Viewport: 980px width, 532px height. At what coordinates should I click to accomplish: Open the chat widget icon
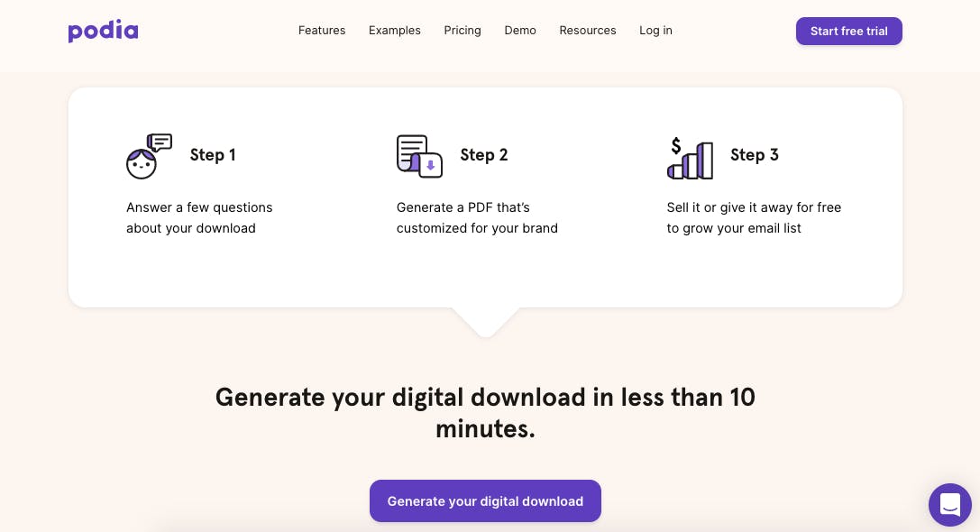pos(950,504)
